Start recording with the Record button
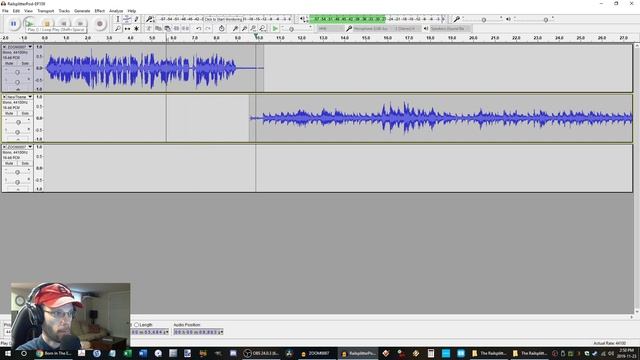The width and height of the screenshot is (640, 360). point(100,24)
